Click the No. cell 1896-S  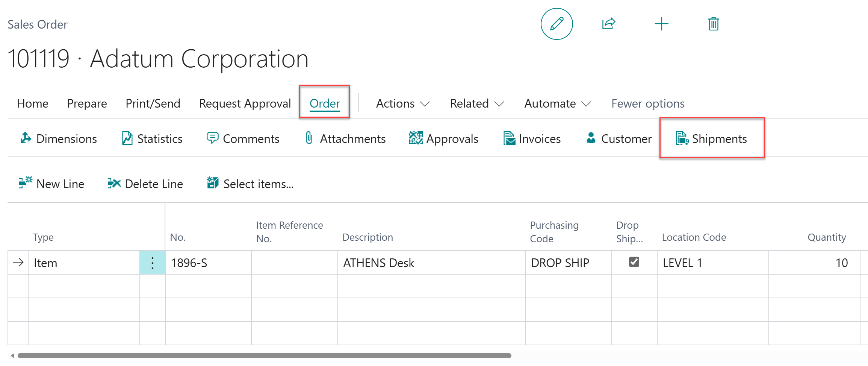click(208, 263)
